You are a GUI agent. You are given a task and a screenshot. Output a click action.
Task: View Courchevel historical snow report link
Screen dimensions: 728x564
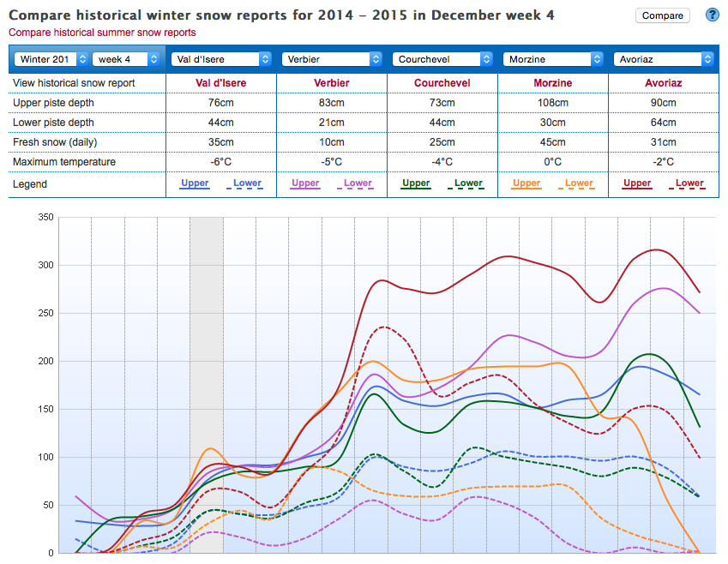442,83
